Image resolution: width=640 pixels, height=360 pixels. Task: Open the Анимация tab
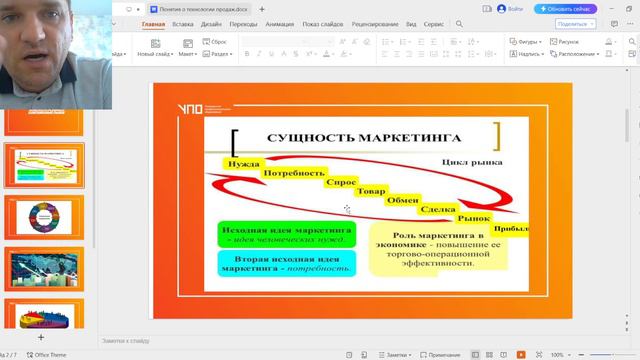point(280,24)
